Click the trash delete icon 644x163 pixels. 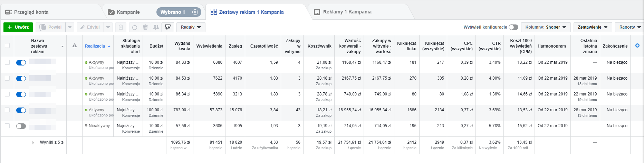coord(145,27)
